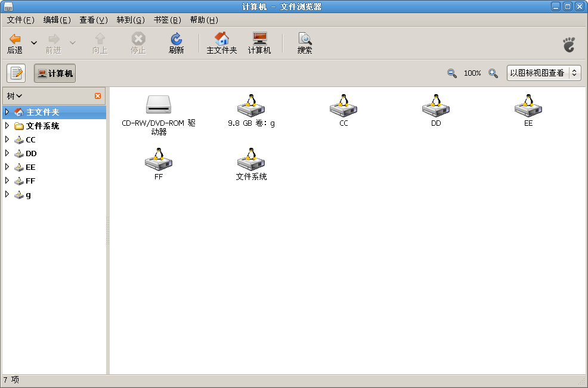Image resolution: width=588 pixels, height=388 pixels.
Task: Minimize the file browser window
Action: pyautogui.click(x=556, y=7)
